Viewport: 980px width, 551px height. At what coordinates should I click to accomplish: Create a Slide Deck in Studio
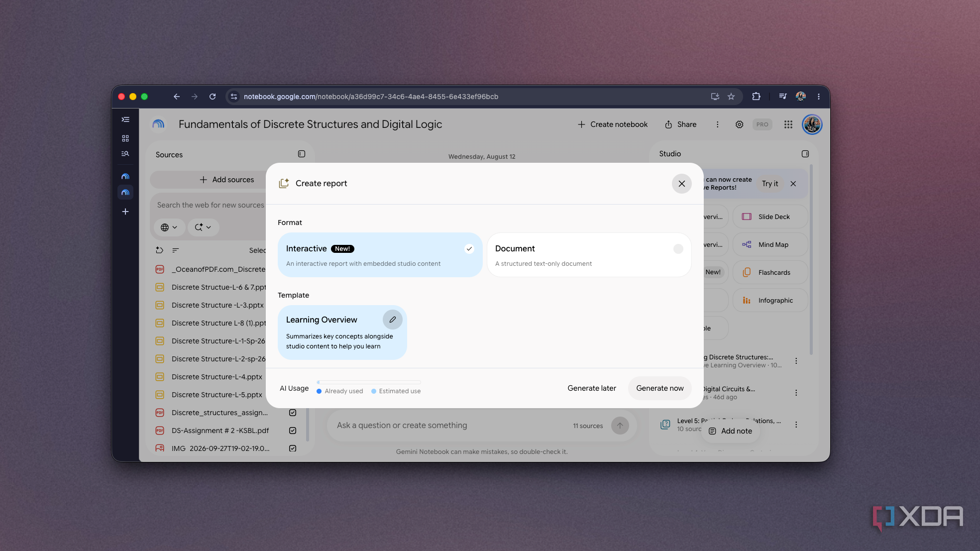pyautogui.click(x=770, y=217)
